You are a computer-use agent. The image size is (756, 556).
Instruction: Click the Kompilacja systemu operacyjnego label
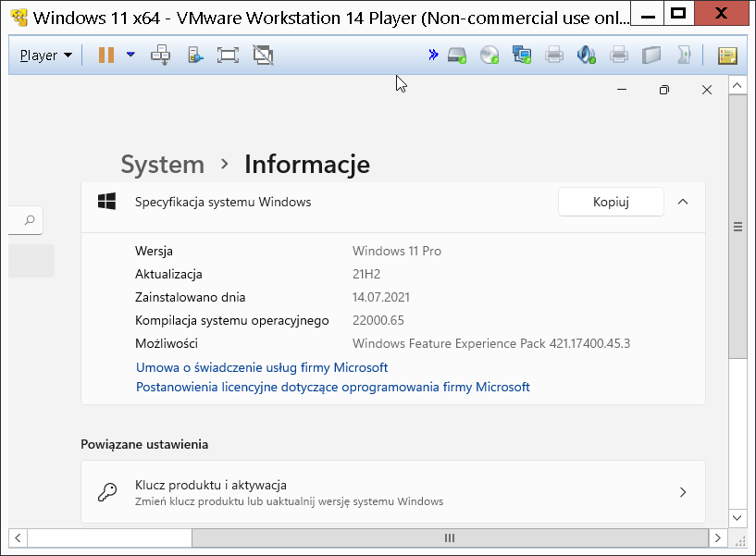(x=232, y=320)
